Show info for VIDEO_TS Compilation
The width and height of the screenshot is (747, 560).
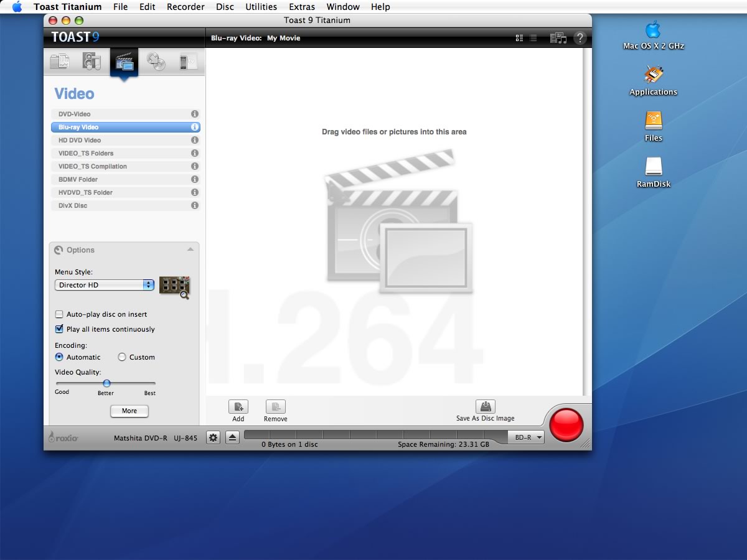tap(195, 166)
